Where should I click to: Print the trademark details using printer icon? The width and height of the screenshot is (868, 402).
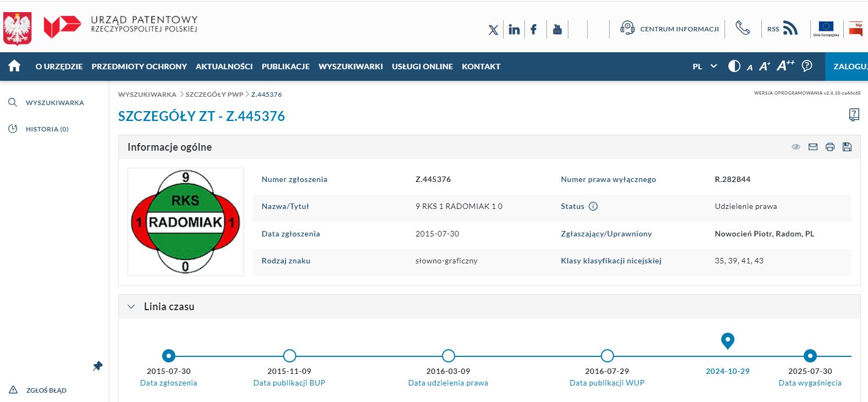(x=830, y=147)
